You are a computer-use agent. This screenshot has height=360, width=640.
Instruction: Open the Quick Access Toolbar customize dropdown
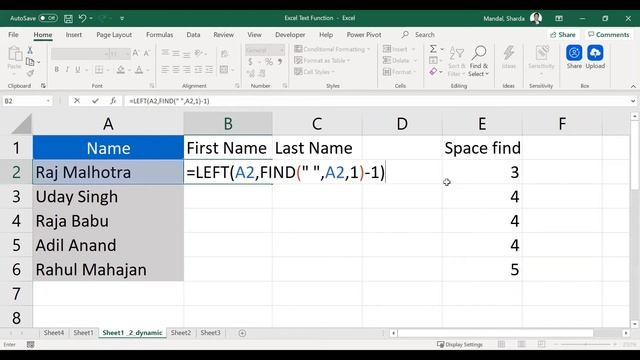pyautogui.click(x=122, y=18)
